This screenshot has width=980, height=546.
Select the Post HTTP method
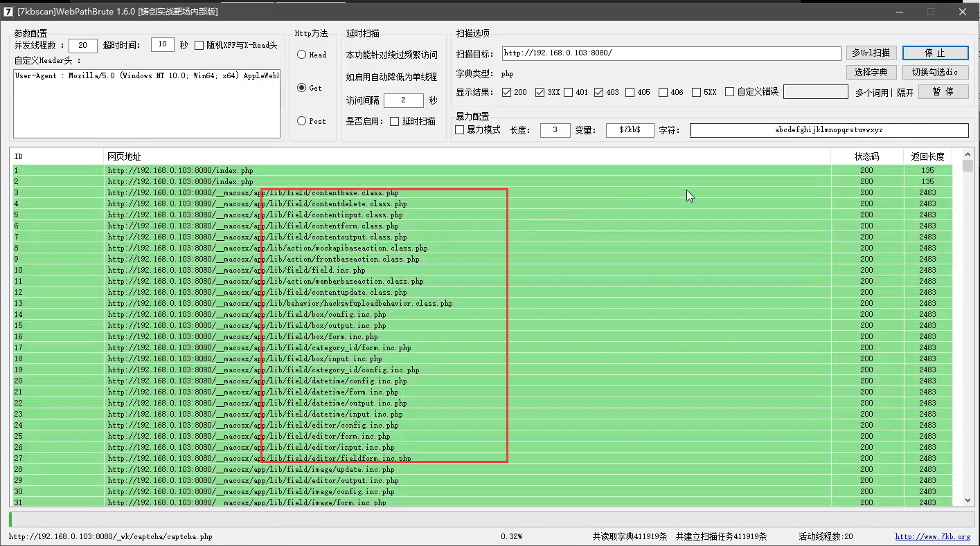pos(302,121)
